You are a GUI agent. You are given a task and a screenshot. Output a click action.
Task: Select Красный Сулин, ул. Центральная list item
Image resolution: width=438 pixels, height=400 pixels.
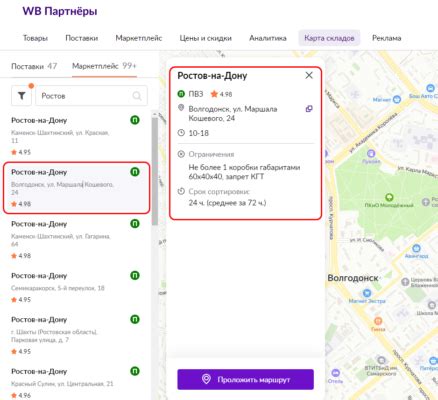tap(76, 383)
